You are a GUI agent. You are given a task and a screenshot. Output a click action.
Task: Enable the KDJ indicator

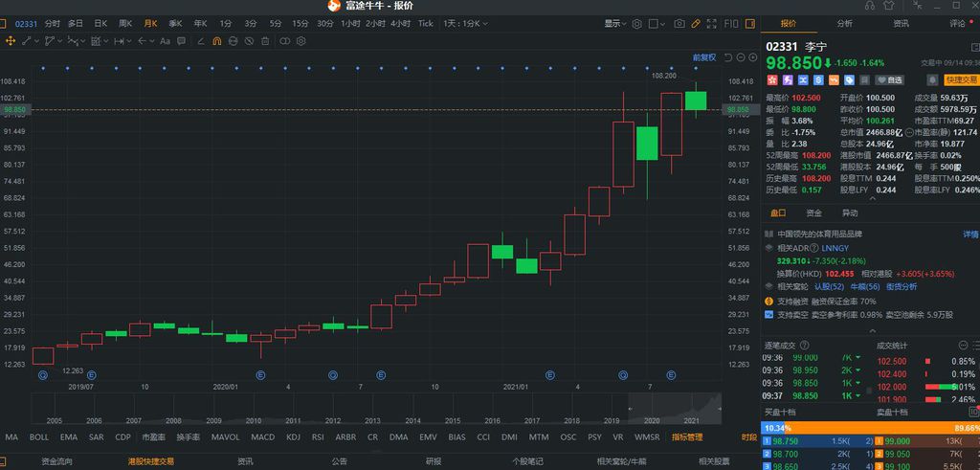coord(293,436)
